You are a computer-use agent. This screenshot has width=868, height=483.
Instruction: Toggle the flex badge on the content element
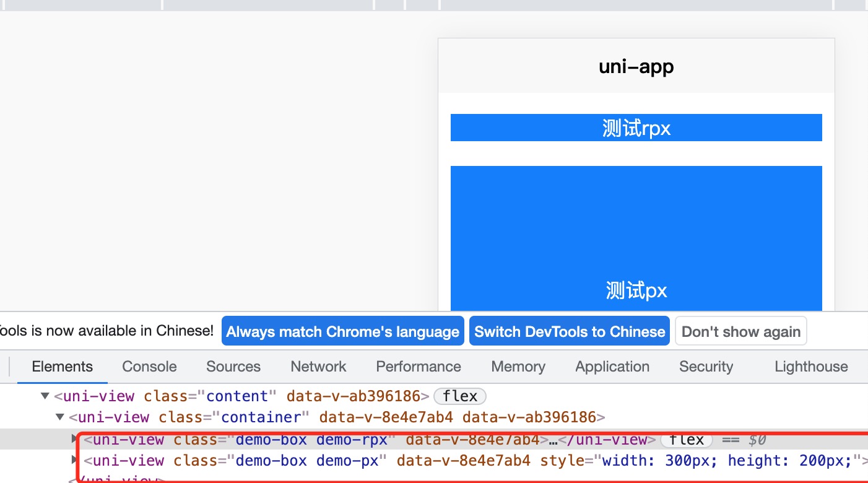(460, 396)
